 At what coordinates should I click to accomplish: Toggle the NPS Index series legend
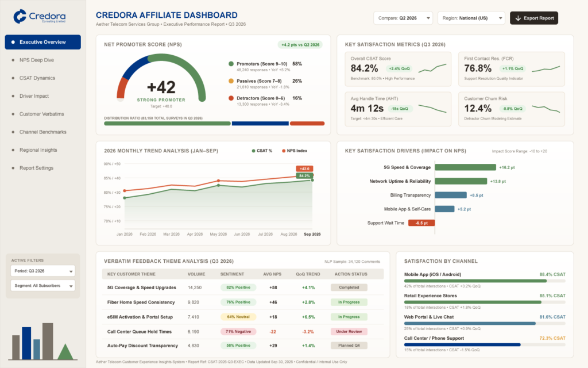point(295,151)
